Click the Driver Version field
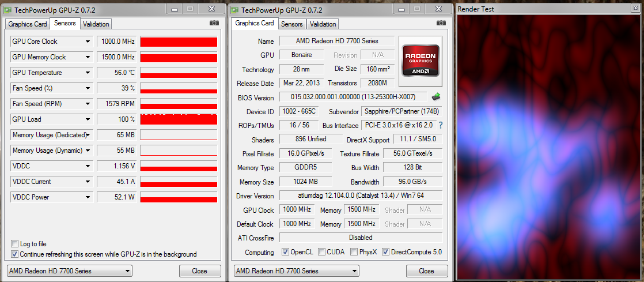This screenshot has width=644, height=282. pos(361,195)
